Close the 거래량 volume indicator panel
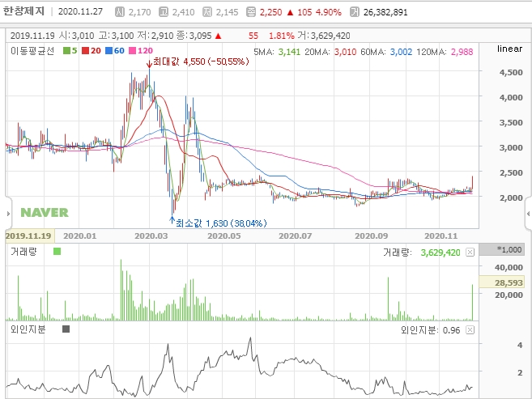The image size is (532, 399). 470,253
